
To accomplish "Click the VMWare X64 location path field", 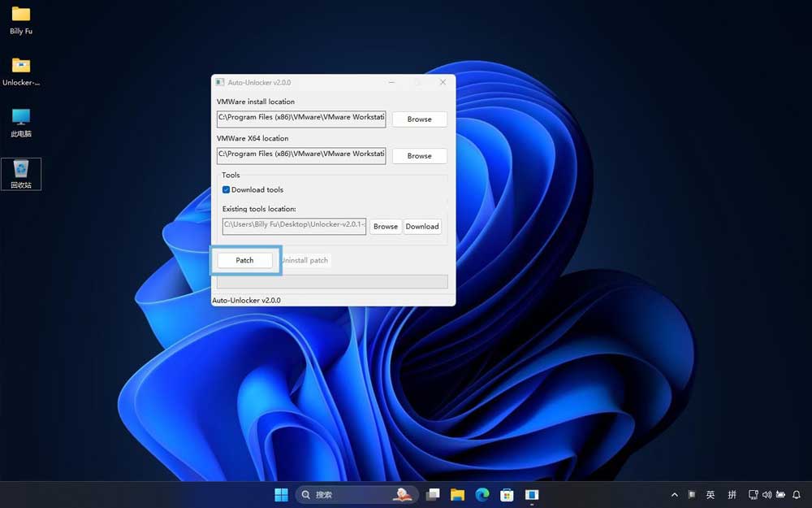I will pos(301,154).
